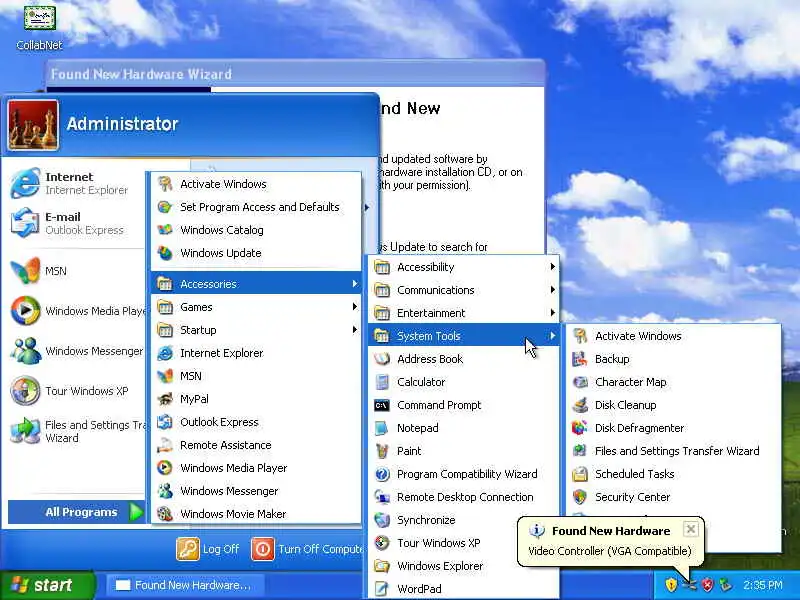The width and height of the screenshot is (800, 600).
Task: Click the Administrator chess user picture
Action: (x=33, y=125)
